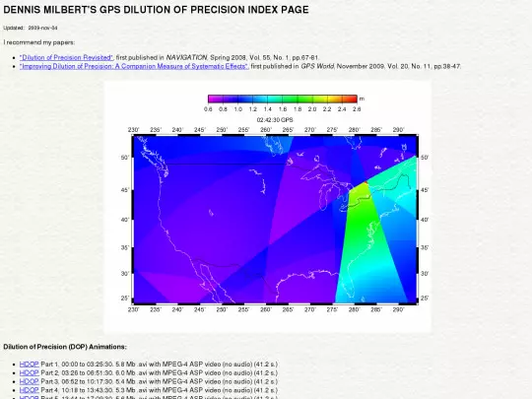Click the rainbow color scale bar

[283, 99]
